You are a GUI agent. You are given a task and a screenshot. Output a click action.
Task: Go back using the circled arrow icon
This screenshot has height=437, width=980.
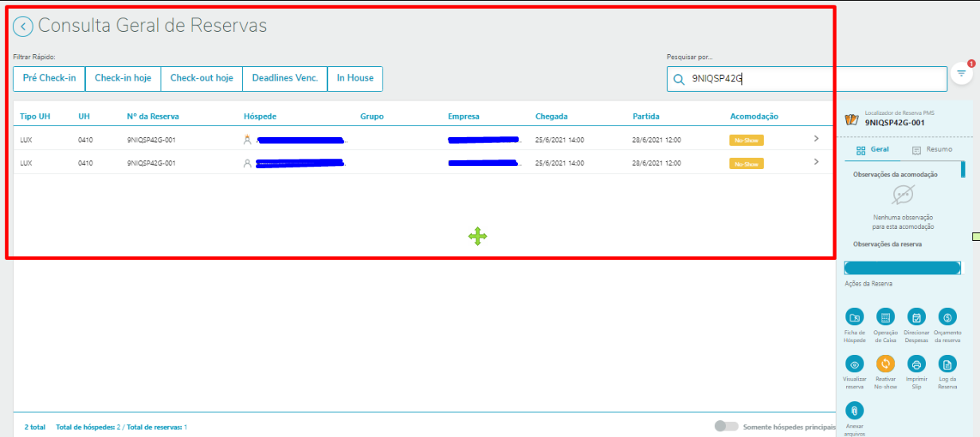pos(23,26)
